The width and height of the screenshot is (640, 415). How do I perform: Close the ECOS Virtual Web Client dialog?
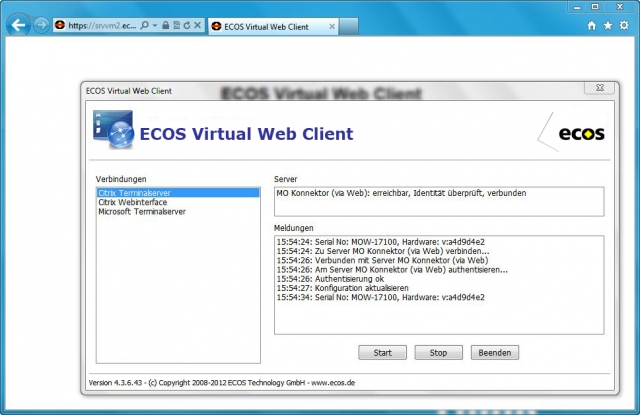click(x=599, y=88)
